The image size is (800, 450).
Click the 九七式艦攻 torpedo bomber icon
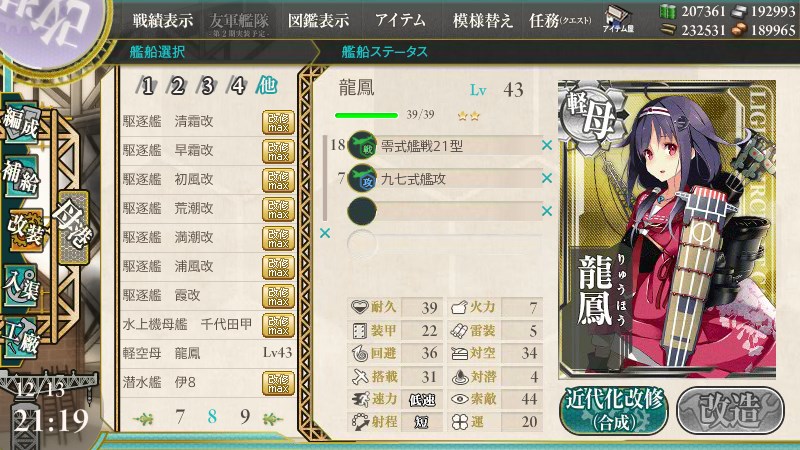coord(362,178)
